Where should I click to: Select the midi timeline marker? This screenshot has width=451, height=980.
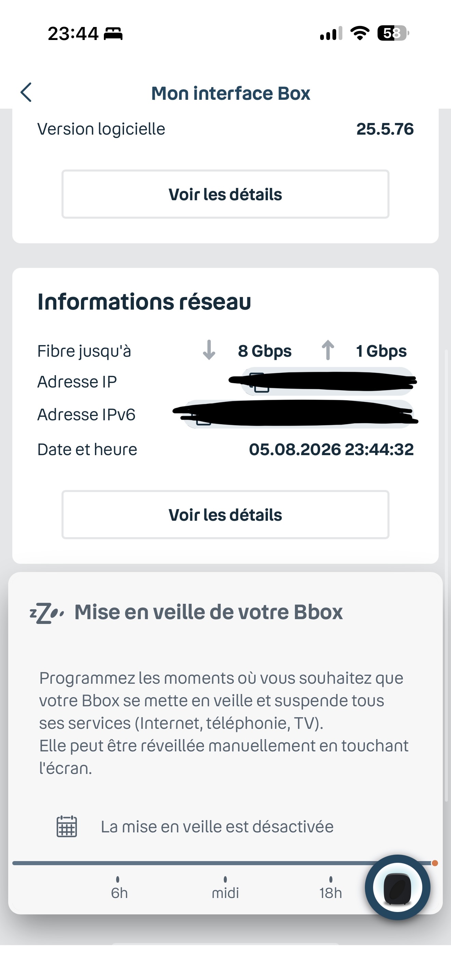(225, 889)
